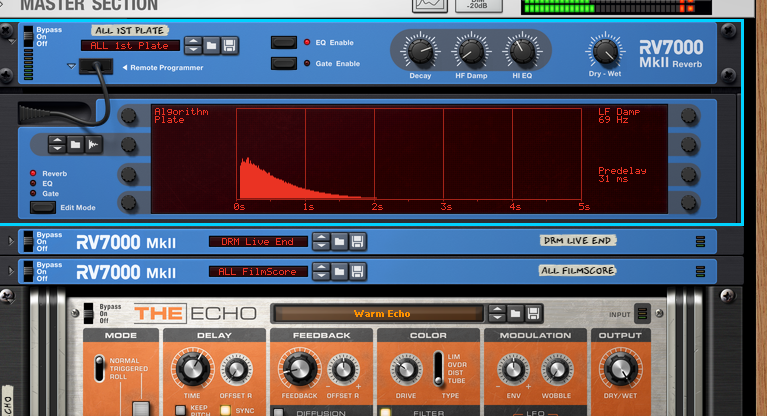
Task: Step through ALL FilmScore patches
Action: [321, 271]
